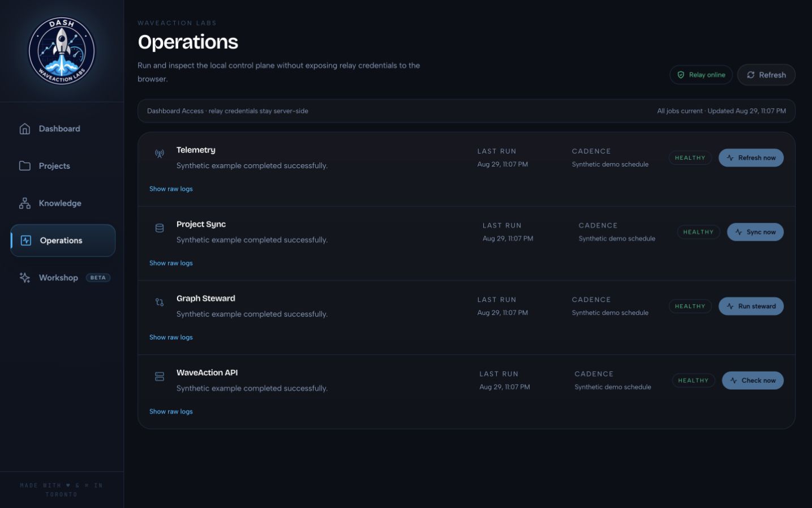Click the circular arrows icon beside Refresh

(751, 75)
